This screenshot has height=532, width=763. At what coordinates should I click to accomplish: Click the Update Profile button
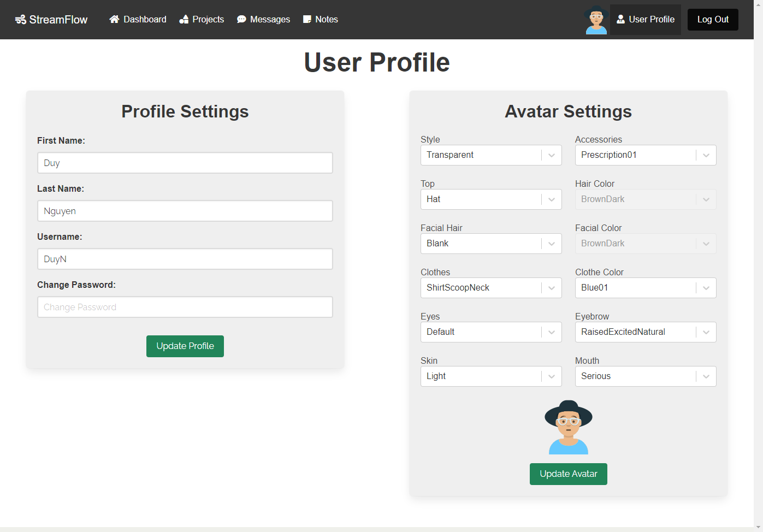(x=185, y=346)
